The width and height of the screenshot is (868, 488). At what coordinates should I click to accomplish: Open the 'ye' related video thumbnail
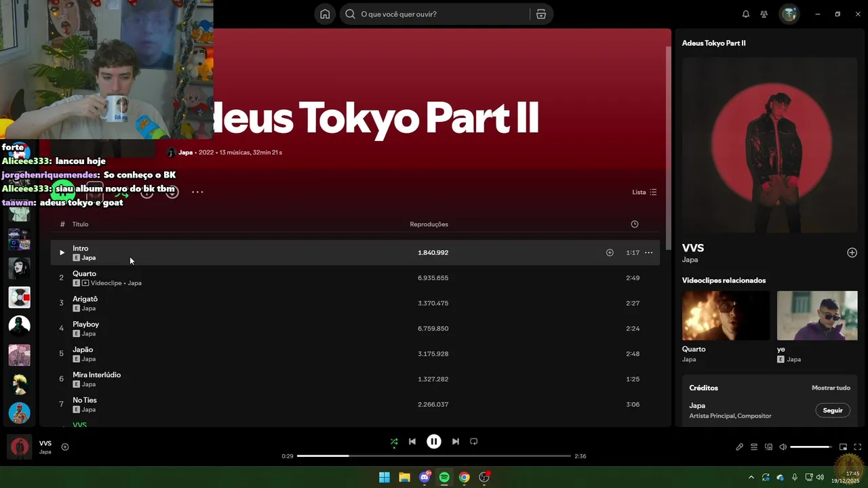coord(817,316)
